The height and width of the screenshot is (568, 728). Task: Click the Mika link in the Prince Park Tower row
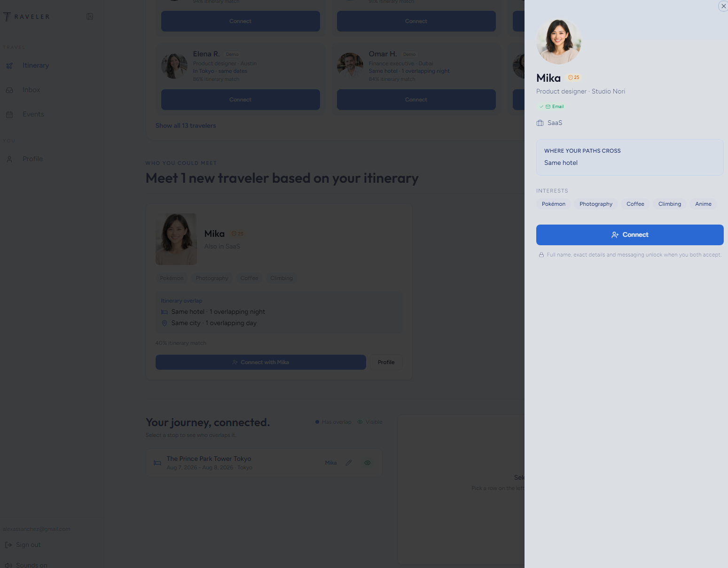(x=331, y=463)
